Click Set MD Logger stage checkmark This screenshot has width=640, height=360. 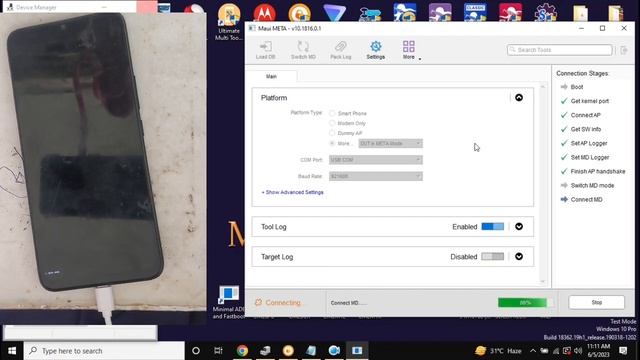(x=564, y=157)
